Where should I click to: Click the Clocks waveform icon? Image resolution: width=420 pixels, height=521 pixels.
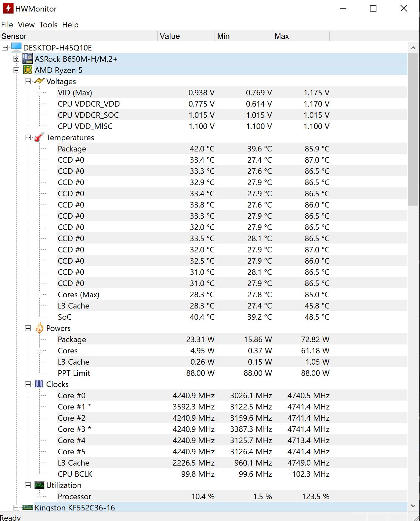(39, 384)
